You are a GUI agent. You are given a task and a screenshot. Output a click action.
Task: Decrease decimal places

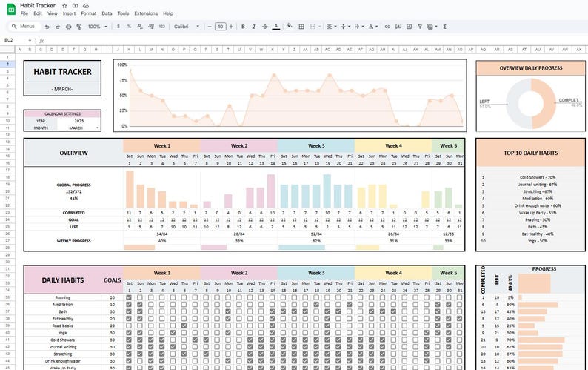(x=140, y=27)
